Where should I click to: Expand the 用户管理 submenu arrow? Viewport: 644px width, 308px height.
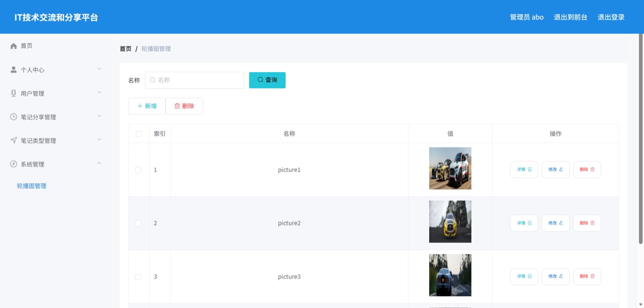pos(99,92)
